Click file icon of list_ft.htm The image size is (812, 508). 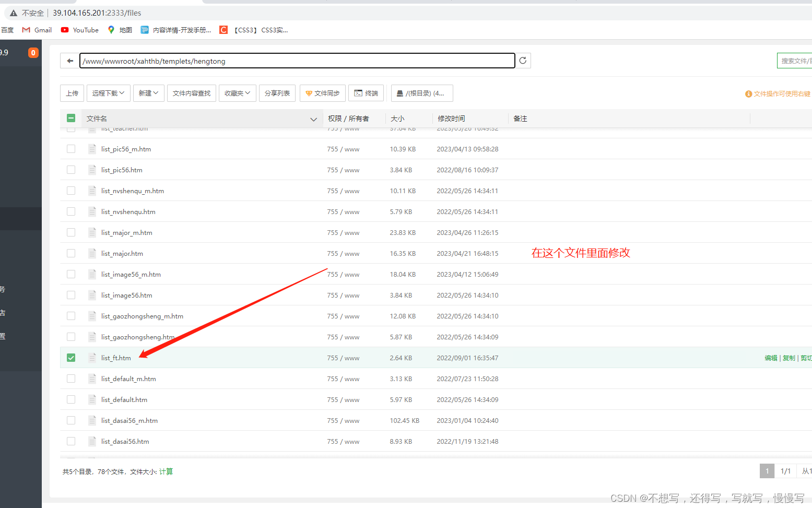pos(92,358)
